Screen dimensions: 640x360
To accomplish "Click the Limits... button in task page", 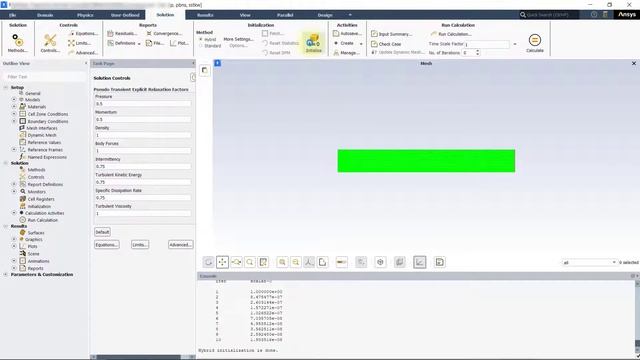I will pyautogui.click(x=140, y=244).
